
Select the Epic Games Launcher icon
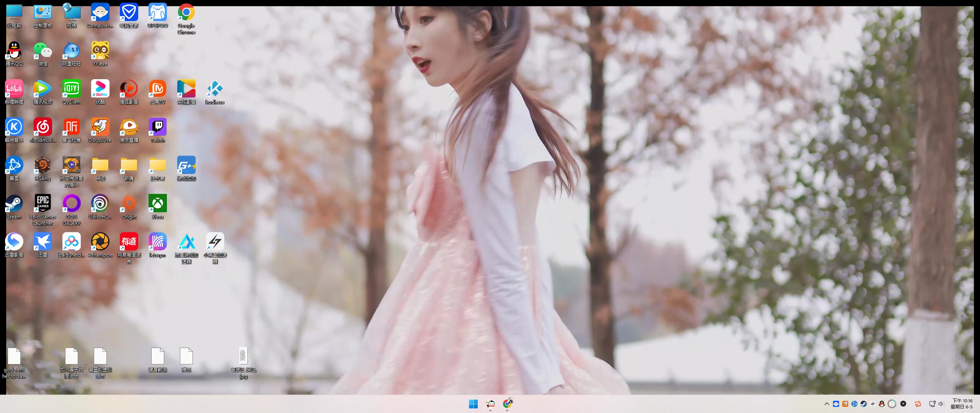point(42,204)
